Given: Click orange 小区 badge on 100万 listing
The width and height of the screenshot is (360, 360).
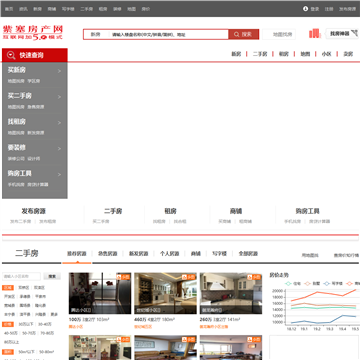Looking at the screenshot, I should pos(124,277).
